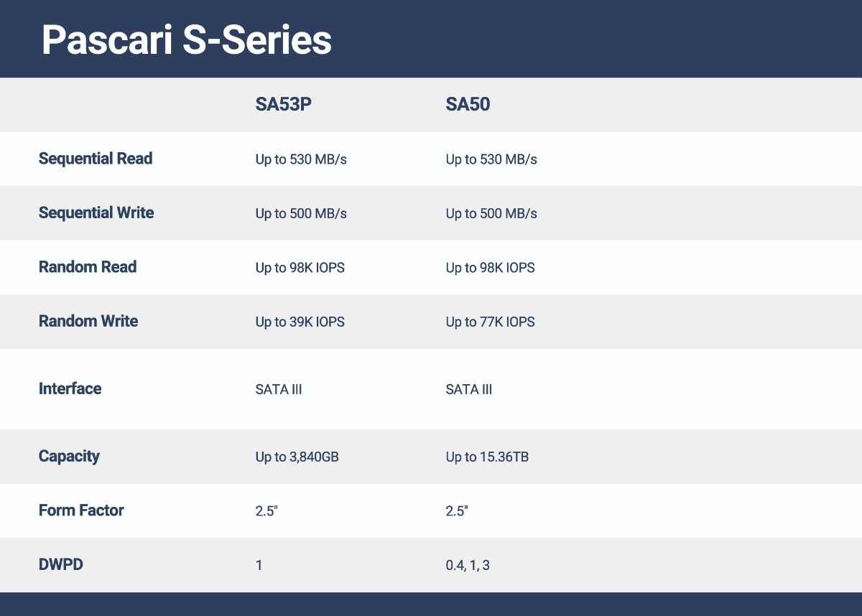Click SA50's Random Write value 77K IOPS
862x616 pixels.
(x=491, y=322)
